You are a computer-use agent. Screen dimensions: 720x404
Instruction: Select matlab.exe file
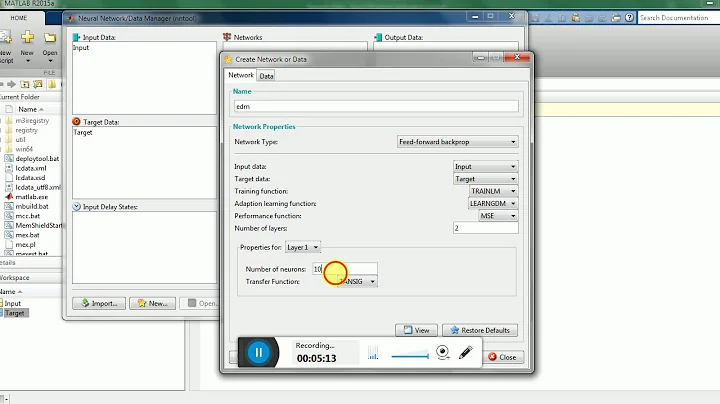31,197
